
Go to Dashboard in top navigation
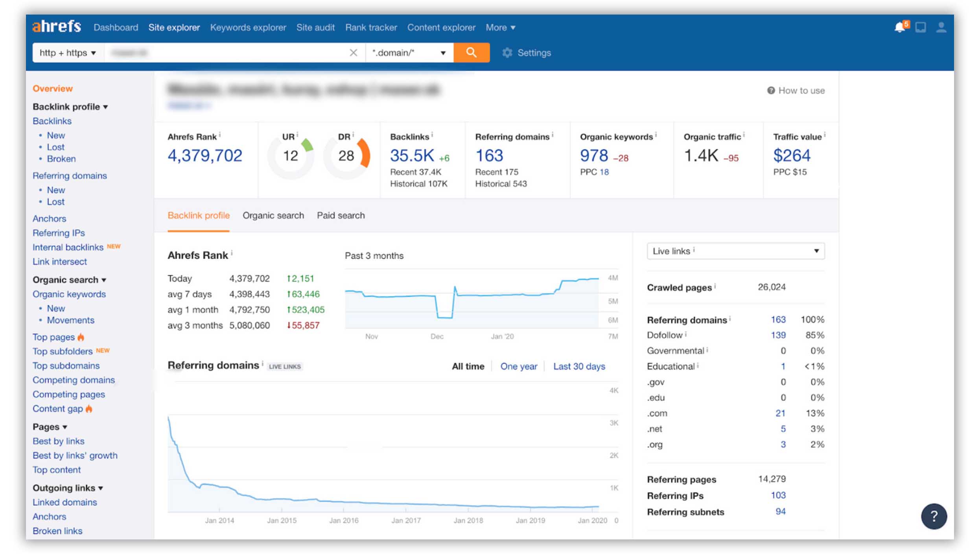click(116, 28)
